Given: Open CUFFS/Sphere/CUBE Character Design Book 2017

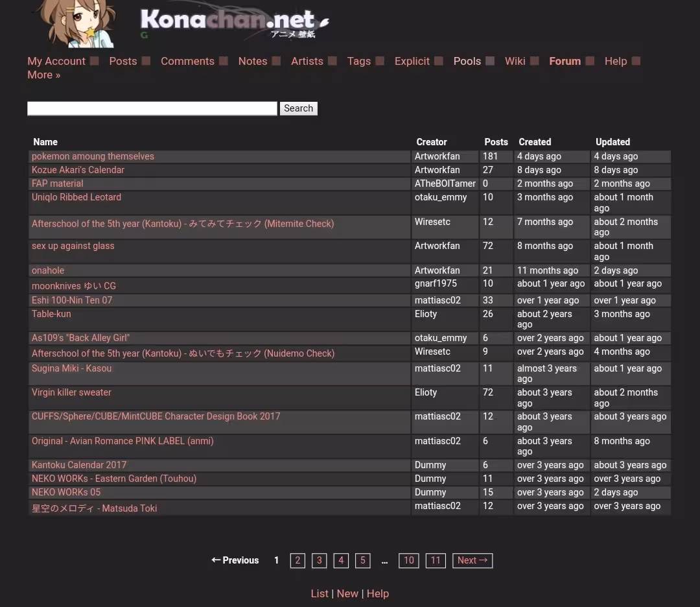Looking at the screenshot, I should 156,416.
